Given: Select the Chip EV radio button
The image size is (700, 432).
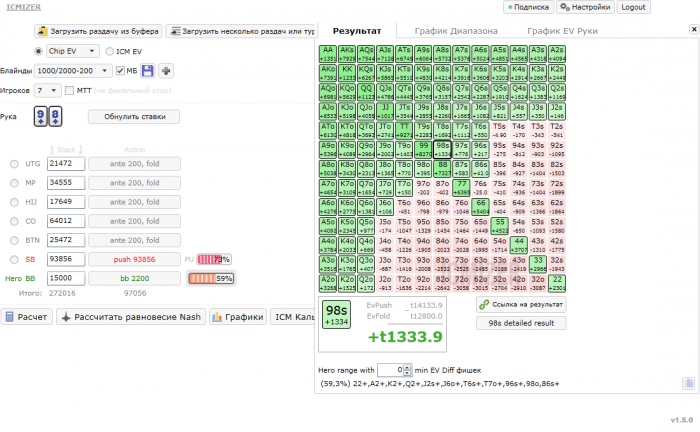Looking at the screenshot, I should point(38,51).
